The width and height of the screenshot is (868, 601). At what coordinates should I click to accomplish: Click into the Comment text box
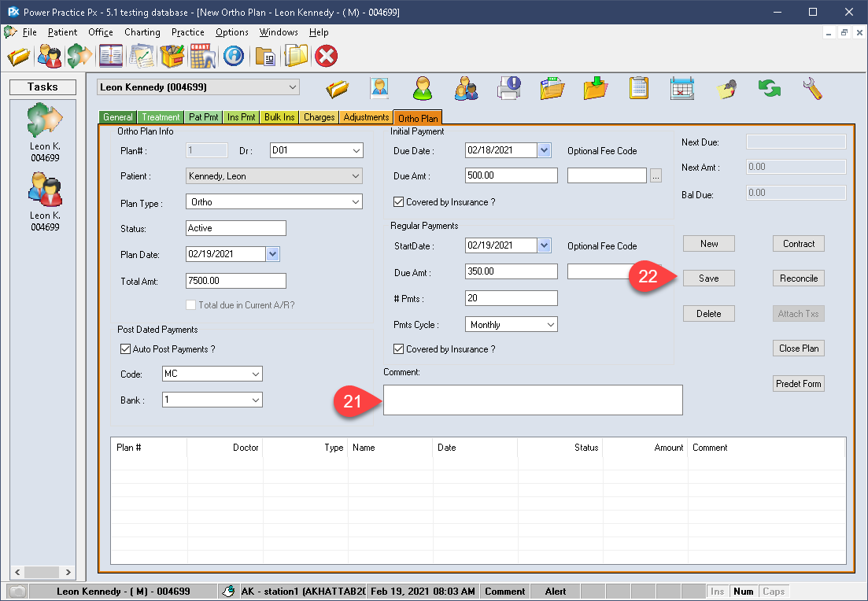[533, 400]
